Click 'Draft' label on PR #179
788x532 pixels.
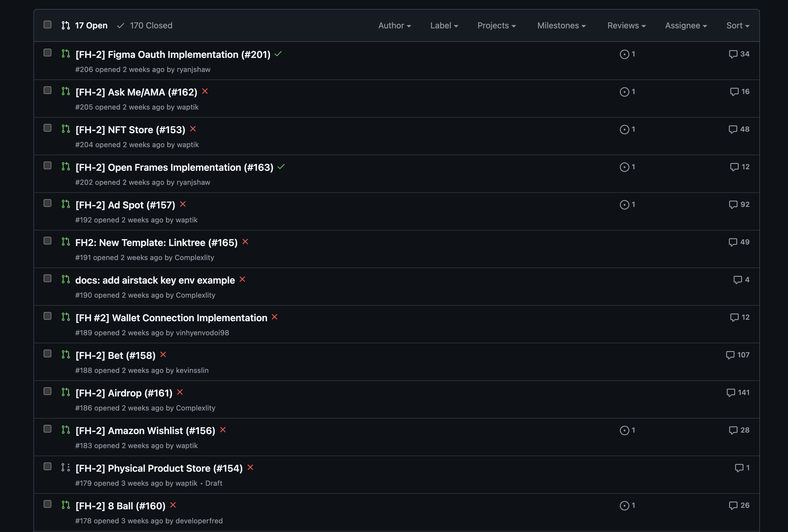tap(214, 483)
